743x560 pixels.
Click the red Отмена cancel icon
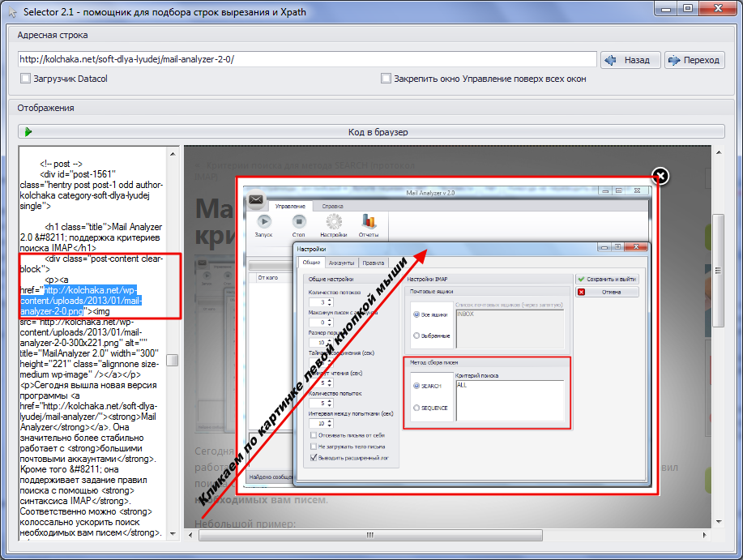click(582, 292)
